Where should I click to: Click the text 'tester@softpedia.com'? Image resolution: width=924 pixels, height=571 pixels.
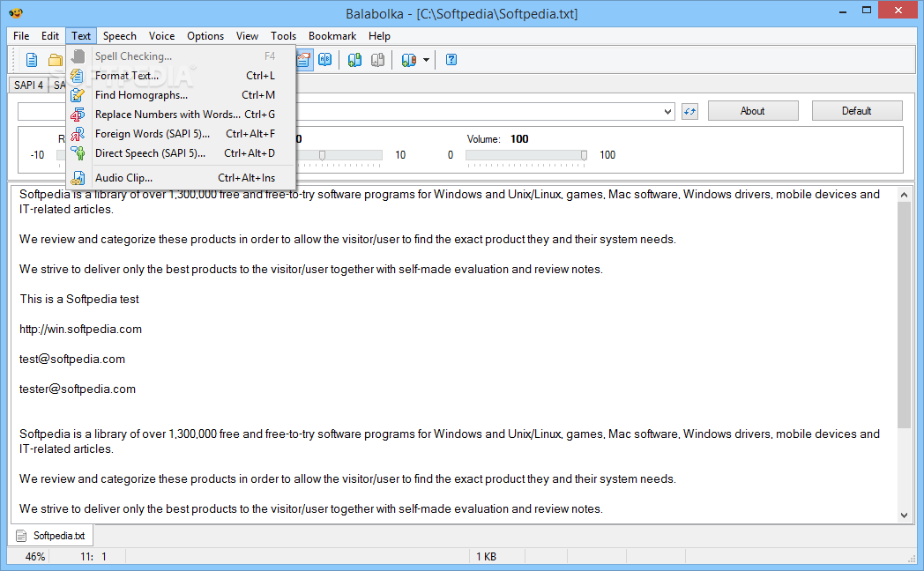(x=78, y=389)
